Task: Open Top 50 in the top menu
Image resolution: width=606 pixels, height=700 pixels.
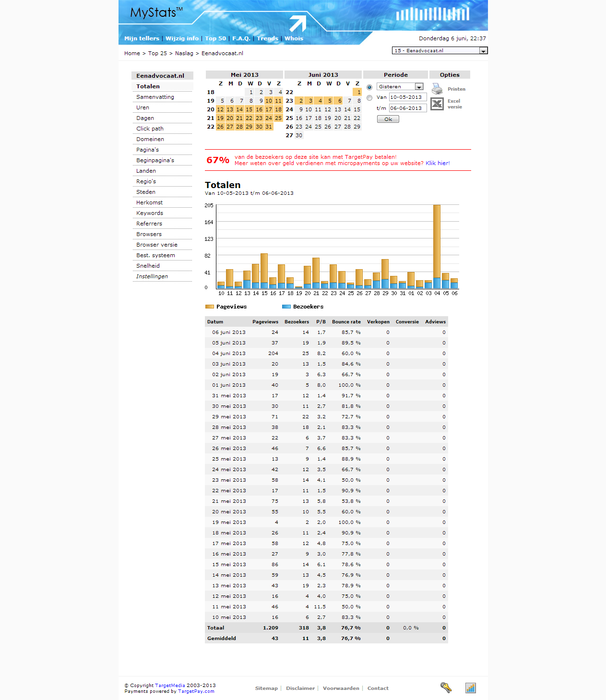Action: click(215, 38)
